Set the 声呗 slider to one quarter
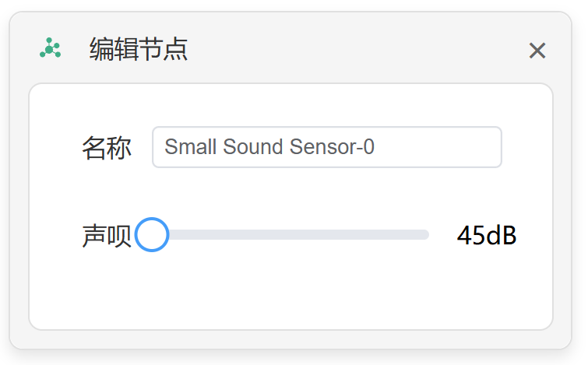 pyautogui.click(x=221, y=235)
